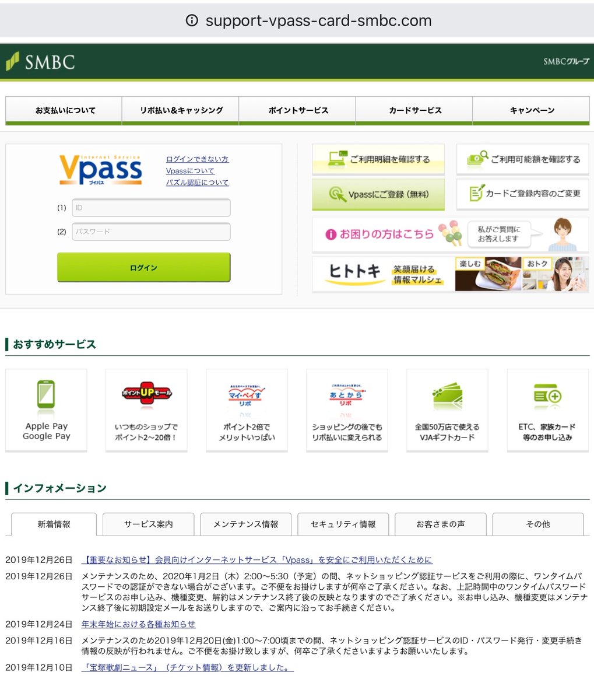Click the ご利用明細を確認する button

tap(378, 159)
